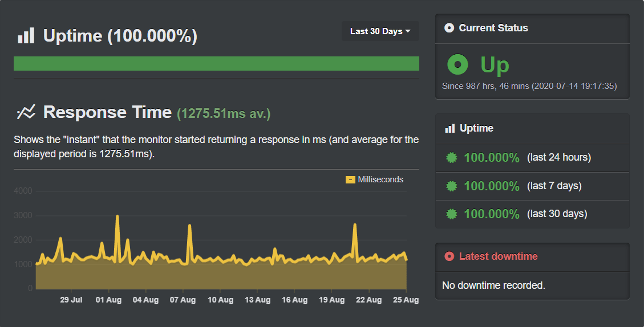Click the No downtime recorded message
This screenshot has height=327, width=644.
point(493,285)
